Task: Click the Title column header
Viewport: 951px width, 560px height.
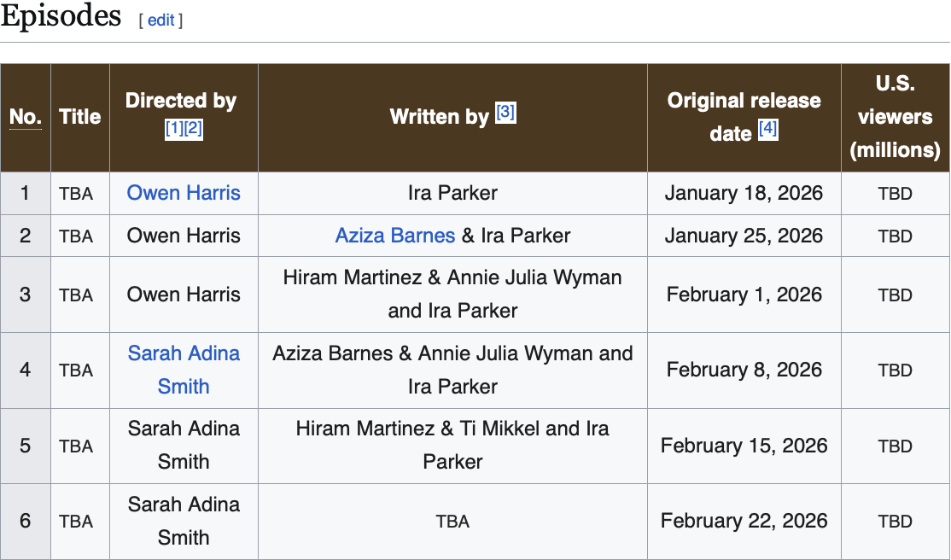Action: click(80, 116)
